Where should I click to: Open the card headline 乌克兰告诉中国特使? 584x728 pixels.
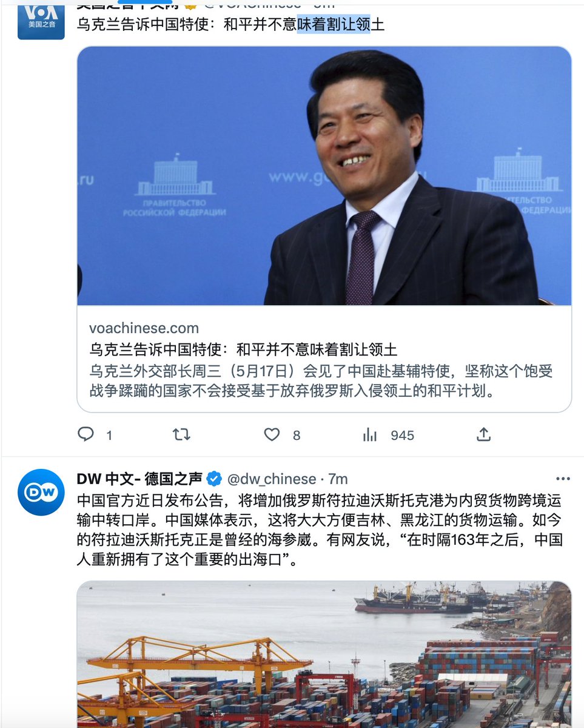click(243, 349)
